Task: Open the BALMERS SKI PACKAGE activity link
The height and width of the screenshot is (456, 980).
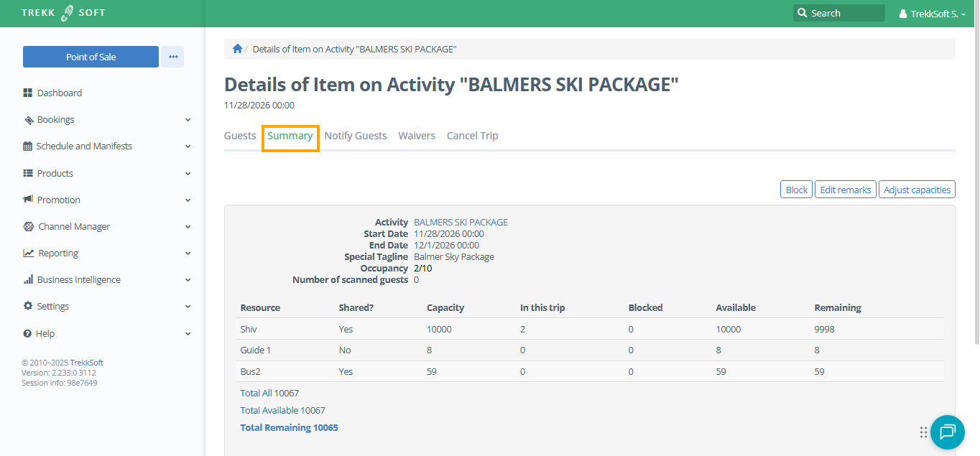Action: [461, 223]
